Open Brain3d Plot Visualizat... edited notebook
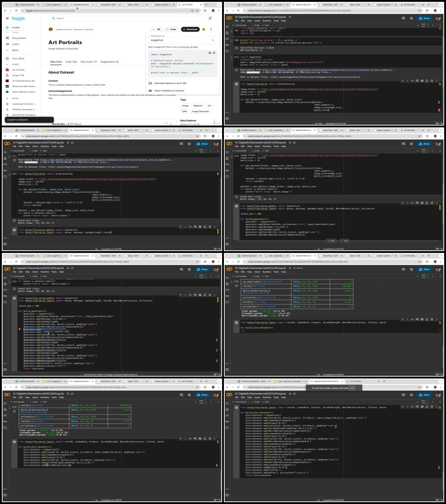 (24, 115)
